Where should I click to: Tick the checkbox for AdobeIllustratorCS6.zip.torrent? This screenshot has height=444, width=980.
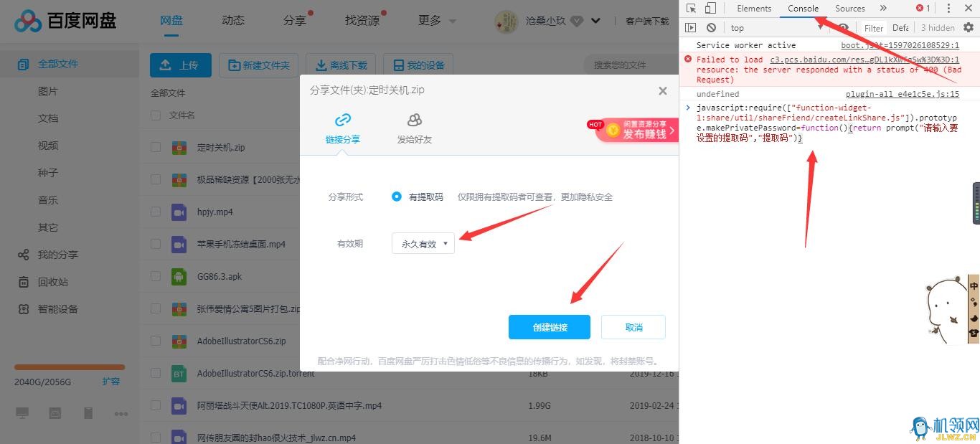[x=156, y=374]
